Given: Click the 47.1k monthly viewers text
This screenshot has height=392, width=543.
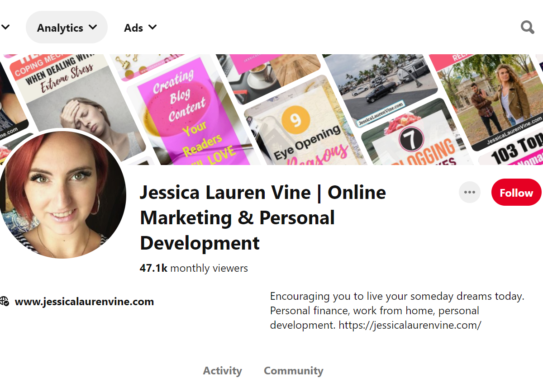Looking at the screenshot, I should [194, 268].
